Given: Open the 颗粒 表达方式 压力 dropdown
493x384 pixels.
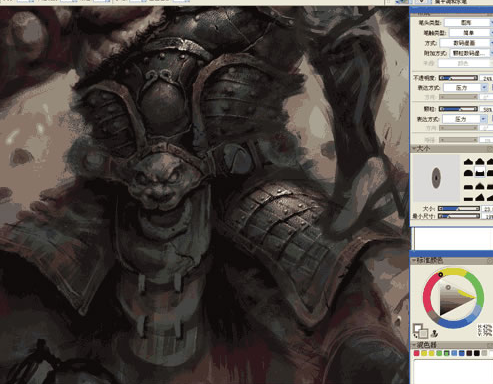Looking at the screenshot, I should [465, 119].
